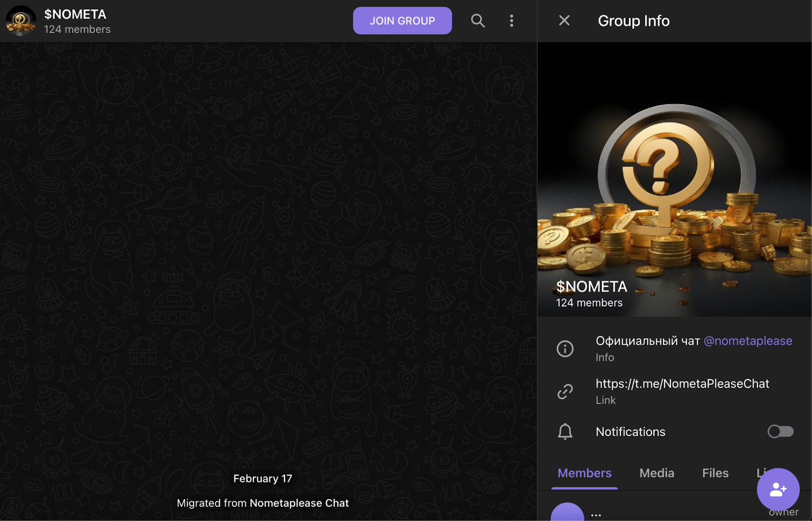Open the large $NOMETA group profile photo
This screenshot has width=812, height=521.
coord(674,179)
